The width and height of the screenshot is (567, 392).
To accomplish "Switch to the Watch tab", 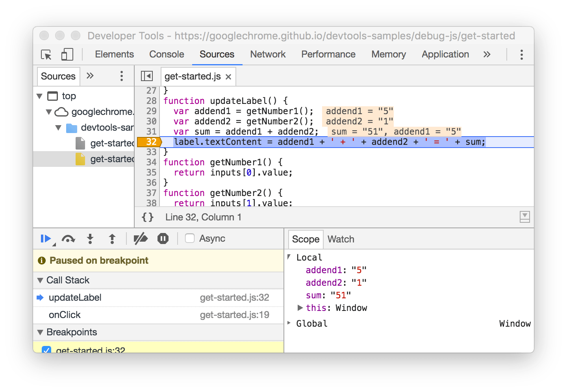I will click(341, 239).
